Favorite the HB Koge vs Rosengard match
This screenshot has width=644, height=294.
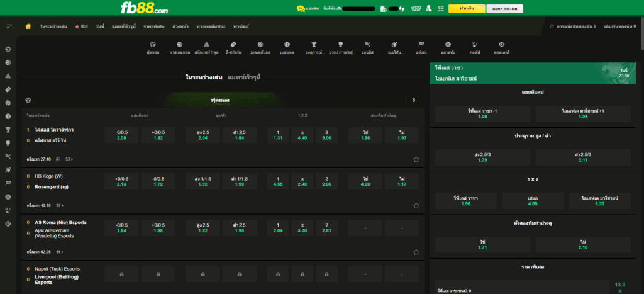[416, 206]
